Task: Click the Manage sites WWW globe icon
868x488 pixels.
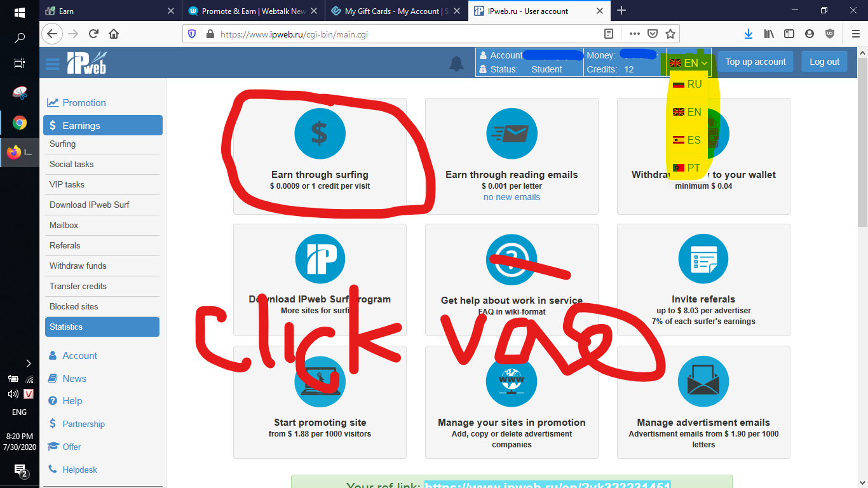Action: click(512, 381)
